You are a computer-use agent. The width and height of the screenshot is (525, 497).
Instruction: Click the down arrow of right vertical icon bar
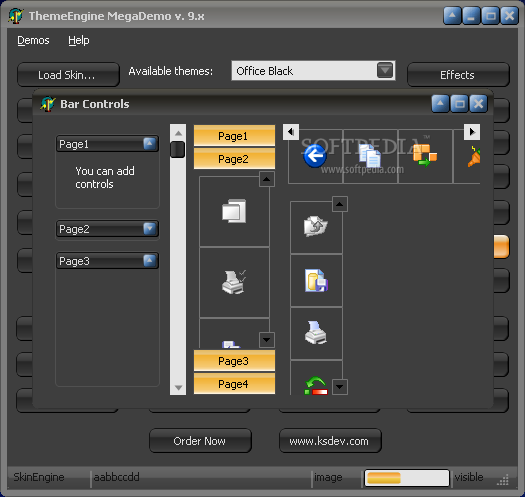point(340,387)
